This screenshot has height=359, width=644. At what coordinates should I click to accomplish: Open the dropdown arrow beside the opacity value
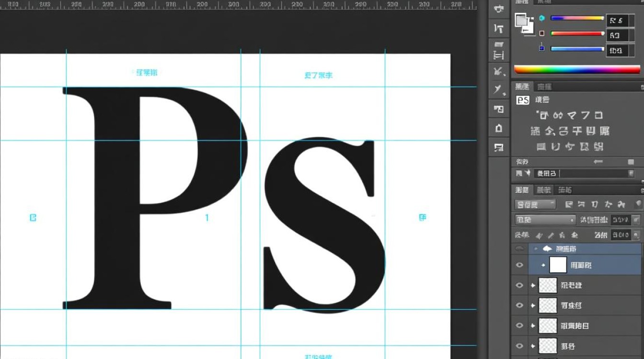636,220
